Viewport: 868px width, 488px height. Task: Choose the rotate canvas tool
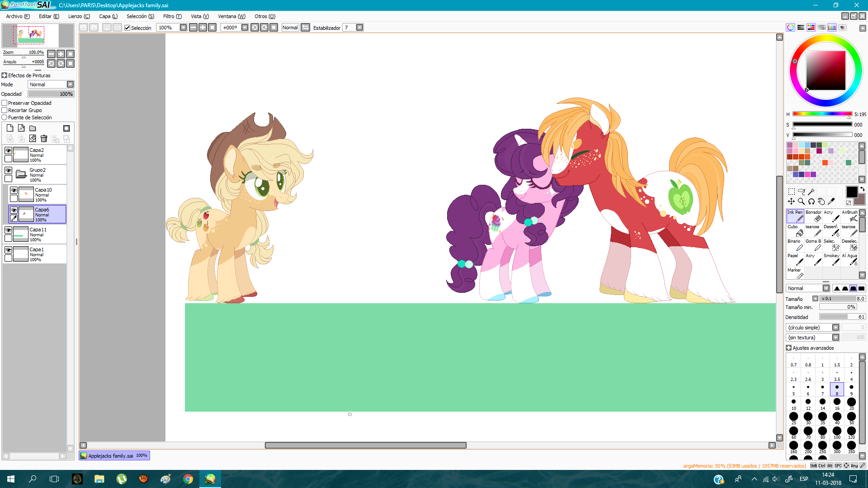(811, 202)
